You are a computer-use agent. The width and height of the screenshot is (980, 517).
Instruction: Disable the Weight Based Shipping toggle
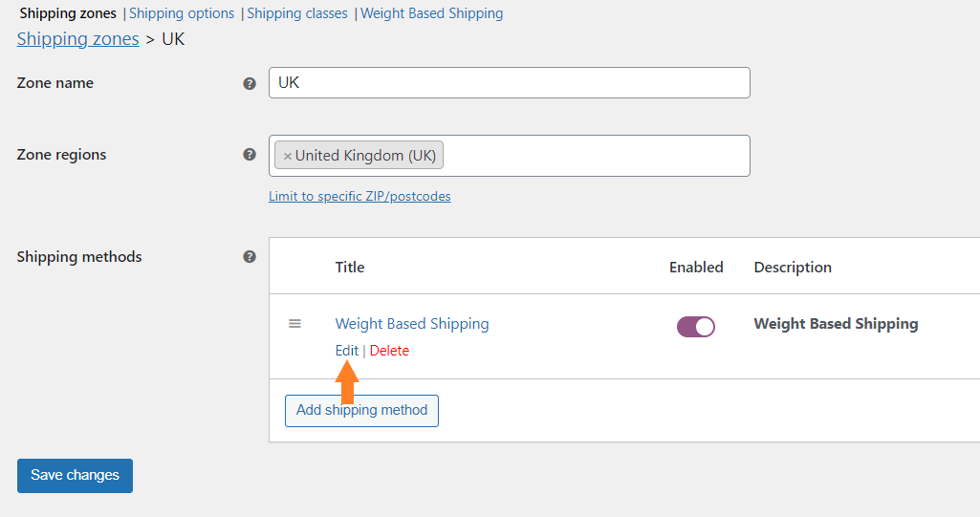[696, 327]
